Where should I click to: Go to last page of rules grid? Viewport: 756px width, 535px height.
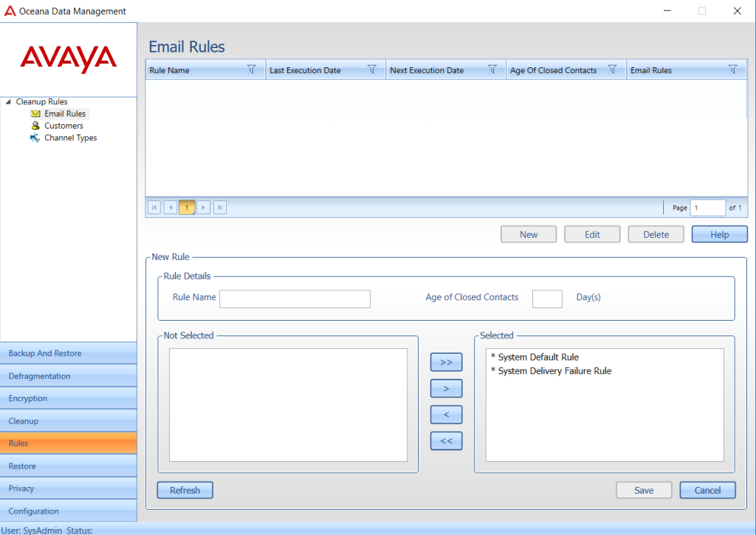220,208
